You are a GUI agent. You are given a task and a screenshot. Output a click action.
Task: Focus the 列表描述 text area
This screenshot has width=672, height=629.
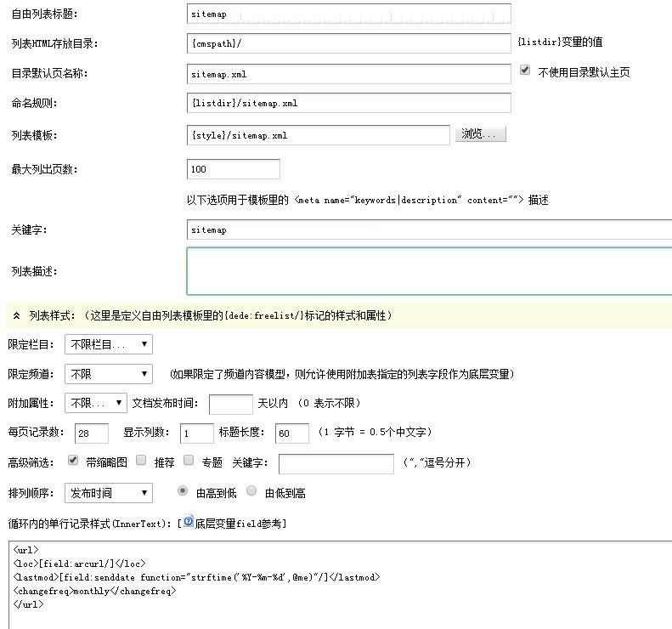(429, 271)
